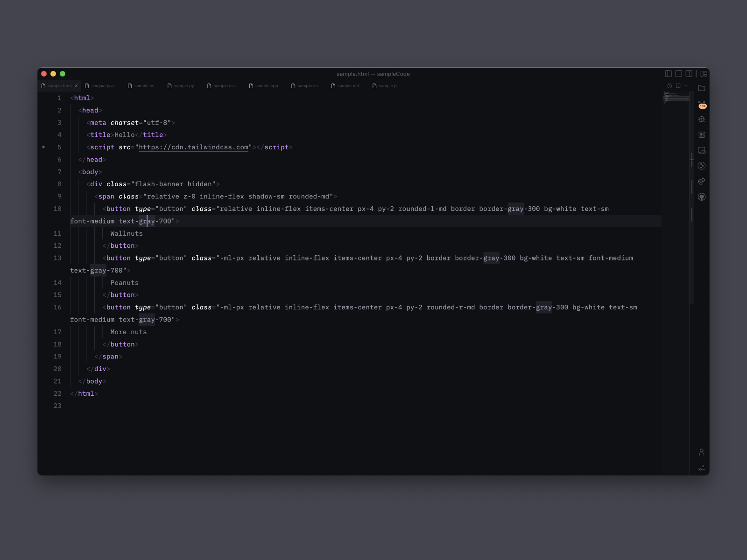Click line number 1 in the gutter
This screenshot has height=560, width=747.
click(x=59, y=98)
